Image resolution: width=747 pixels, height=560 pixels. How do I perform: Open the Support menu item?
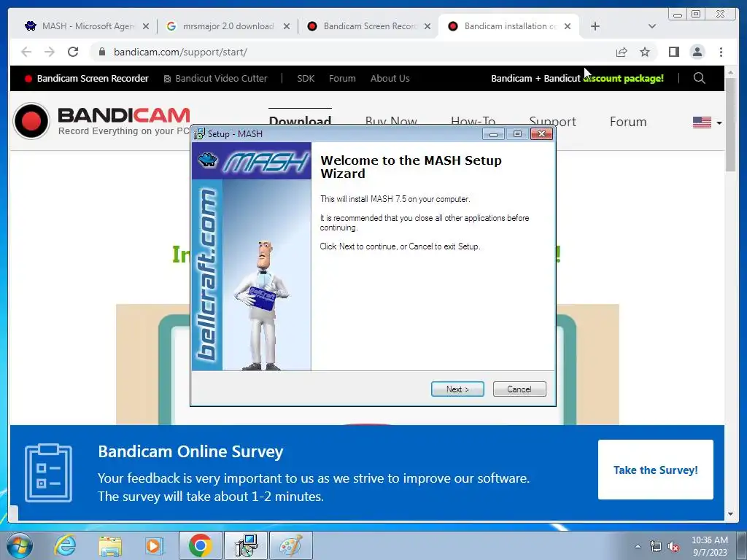[x=553, y=122]
